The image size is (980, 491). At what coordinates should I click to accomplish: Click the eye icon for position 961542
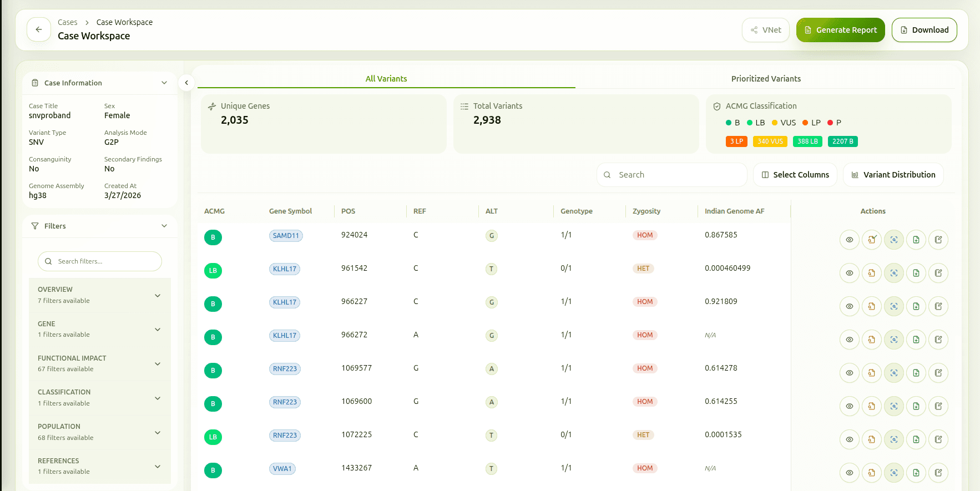[x=849, y=273]
